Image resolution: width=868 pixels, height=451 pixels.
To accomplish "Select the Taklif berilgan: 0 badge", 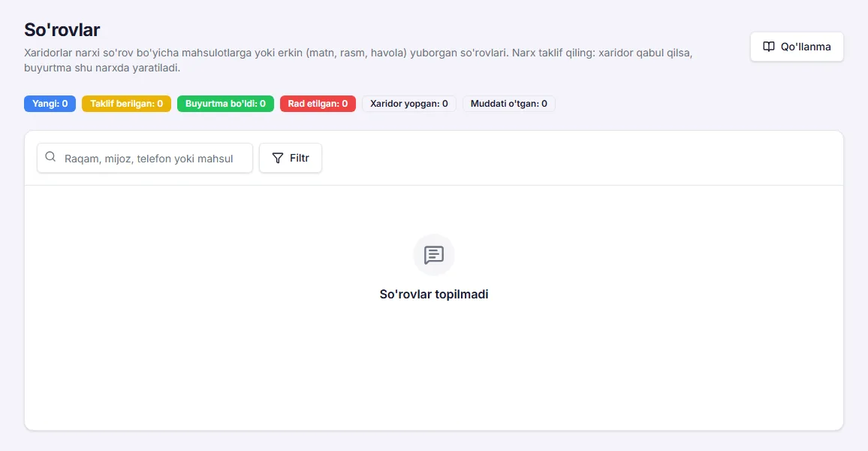I will pos(126,104).
